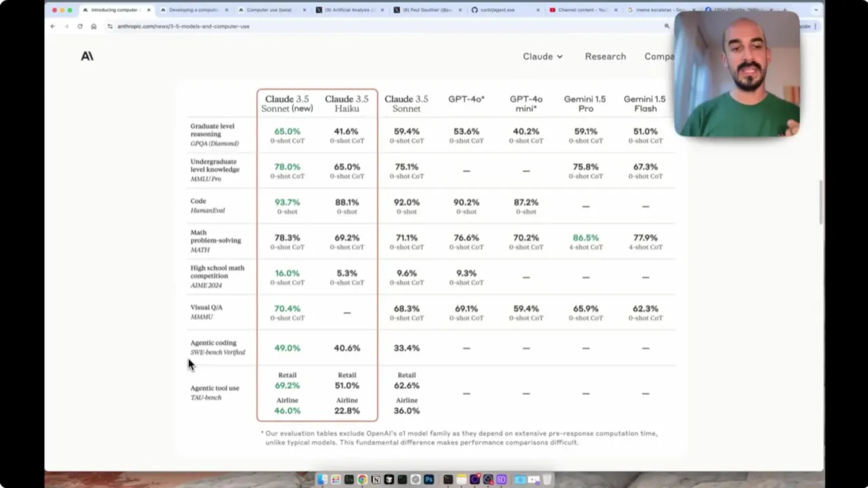Click the magnifier icon in address bar

pyautogui.click(x=667, y=26)
